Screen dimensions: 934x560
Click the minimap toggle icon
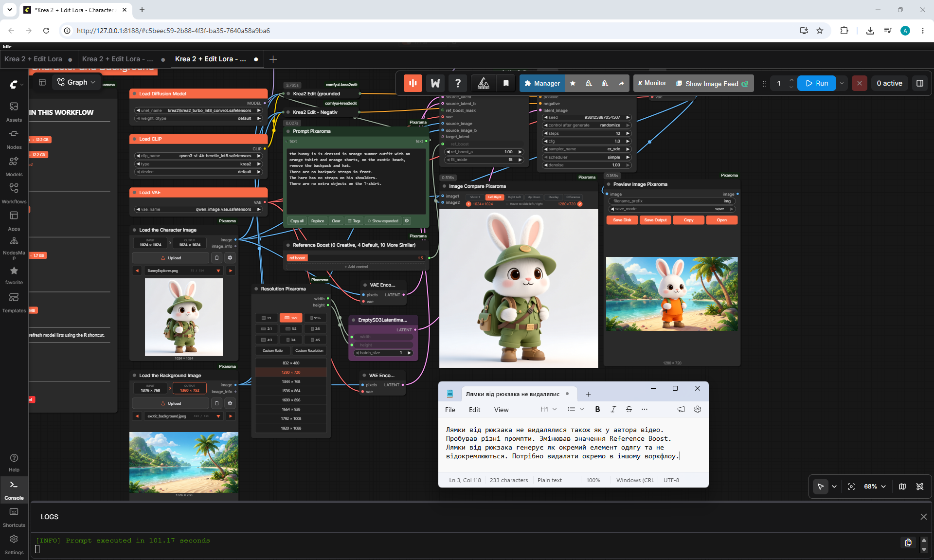coord(902,487)
